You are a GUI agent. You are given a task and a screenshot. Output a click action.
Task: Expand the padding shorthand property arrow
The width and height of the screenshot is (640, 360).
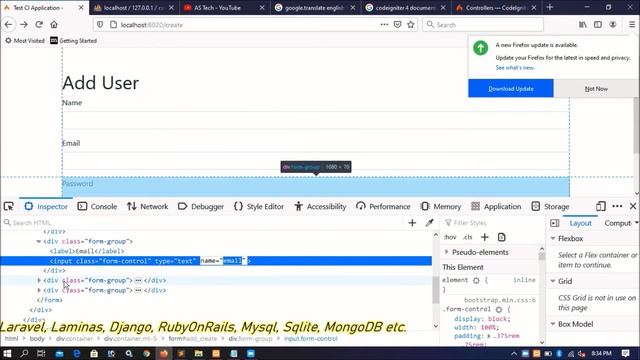tap(489, 336)
